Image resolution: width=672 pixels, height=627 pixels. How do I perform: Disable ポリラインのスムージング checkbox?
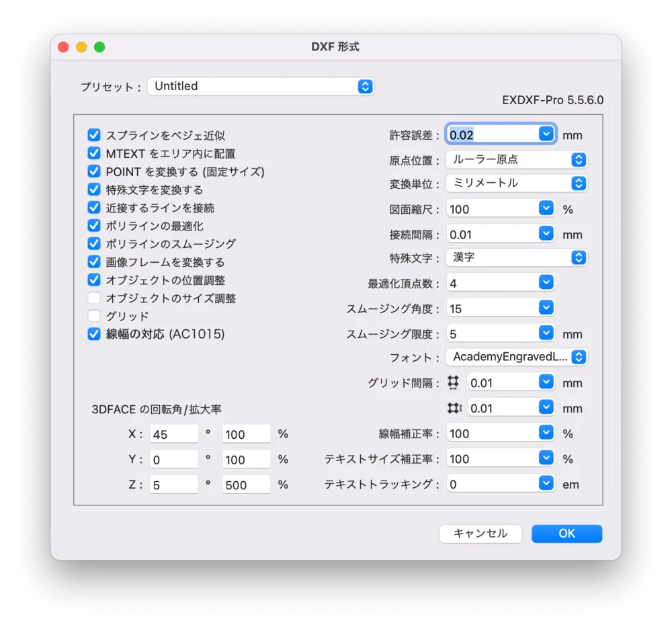tap(94, 243)
